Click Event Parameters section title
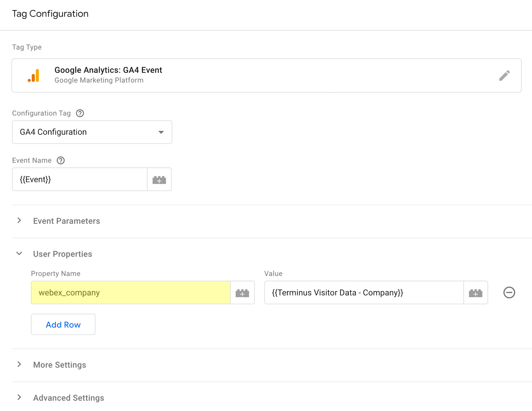This screenshot has width=532, height=411. click(x=66, y=221)
